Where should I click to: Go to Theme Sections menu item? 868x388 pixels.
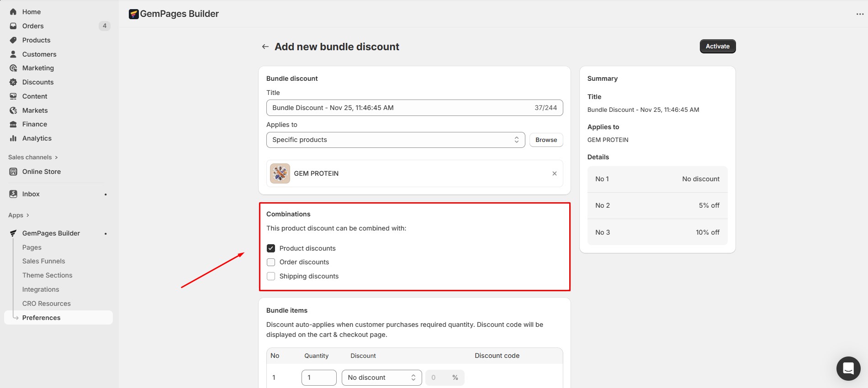click(48, 275)
